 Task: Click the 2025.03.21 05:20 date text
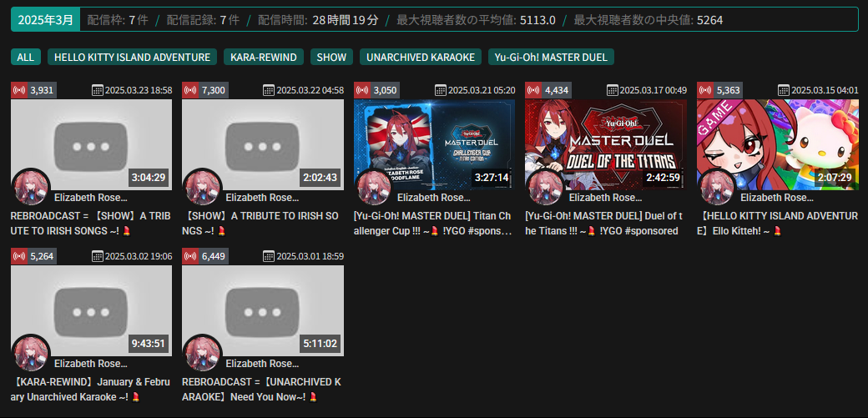pos(482,90)
